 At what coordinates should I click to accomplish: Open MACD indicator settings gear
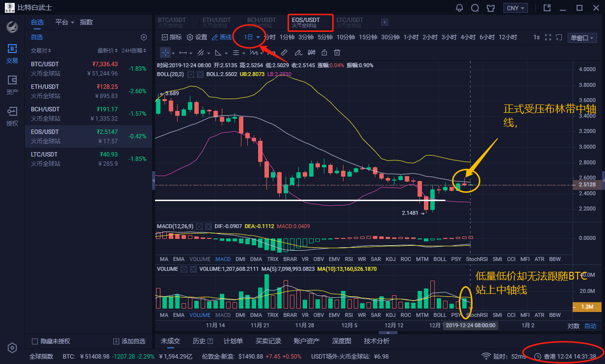(200, 226)
